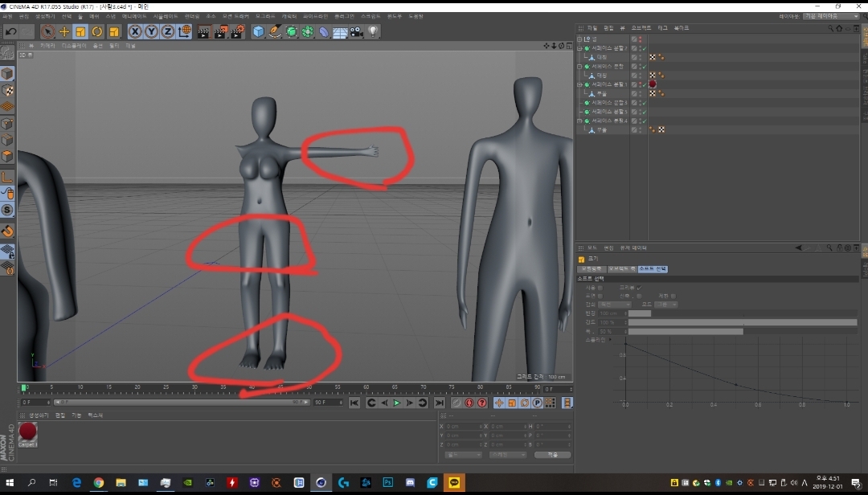Open the deformer objects icon
The height and width of the screenshot is (495, 868).
[x=324, y=31]
